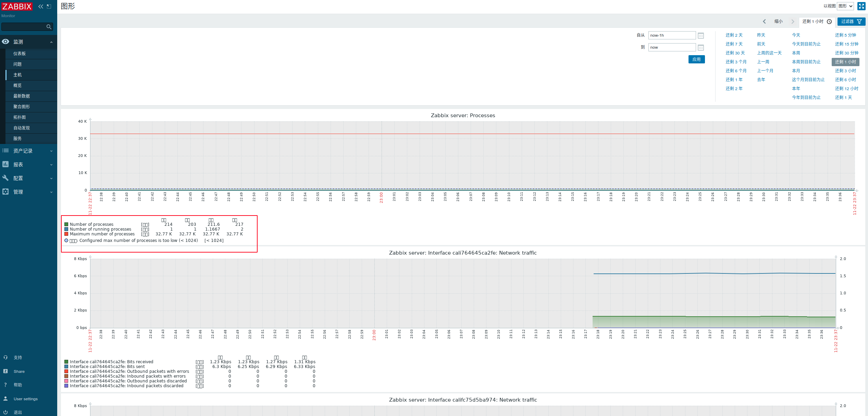Expand the 资产记录 menu section

[51, 151]
